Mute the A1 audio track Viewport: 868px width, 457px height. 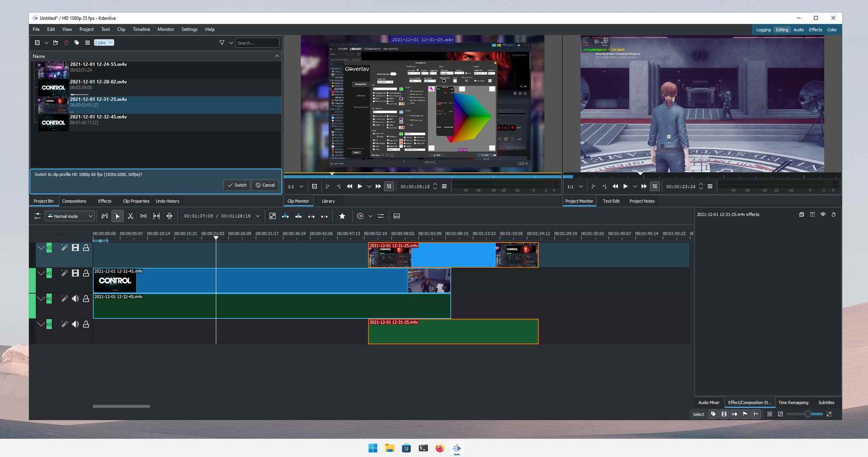(x=75, y=299)
